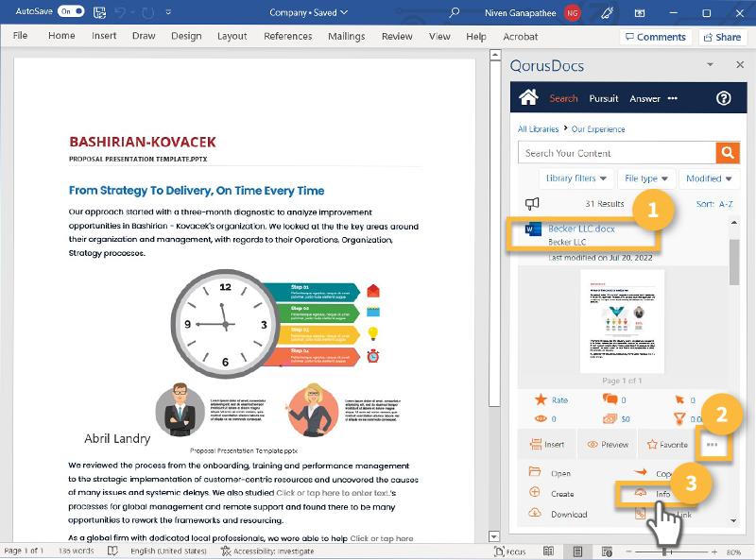
Task: Click the Rate star icon
Action: [x=541, y=399]
